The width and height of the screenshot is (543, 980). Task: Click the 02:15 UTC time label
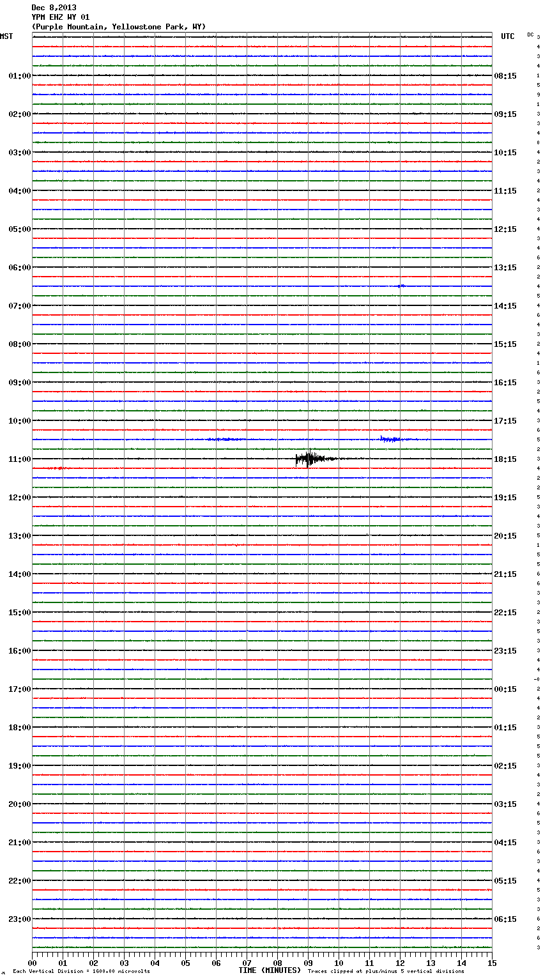click(505, 766)
